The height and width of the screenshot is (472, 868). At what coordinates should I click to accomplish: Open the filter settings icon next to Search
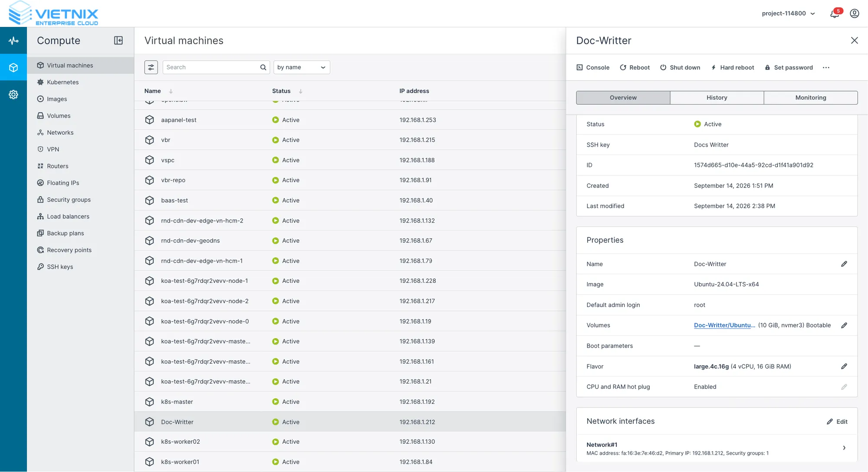click(151, 67)
